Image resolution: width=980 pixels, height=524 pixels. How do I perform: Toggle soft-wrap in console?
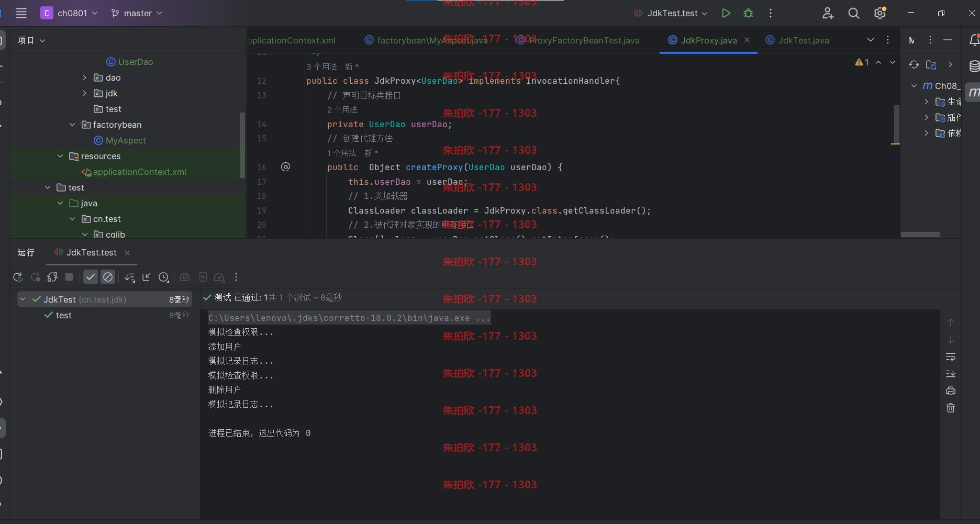pyautogui.click(x=951, y=357)
